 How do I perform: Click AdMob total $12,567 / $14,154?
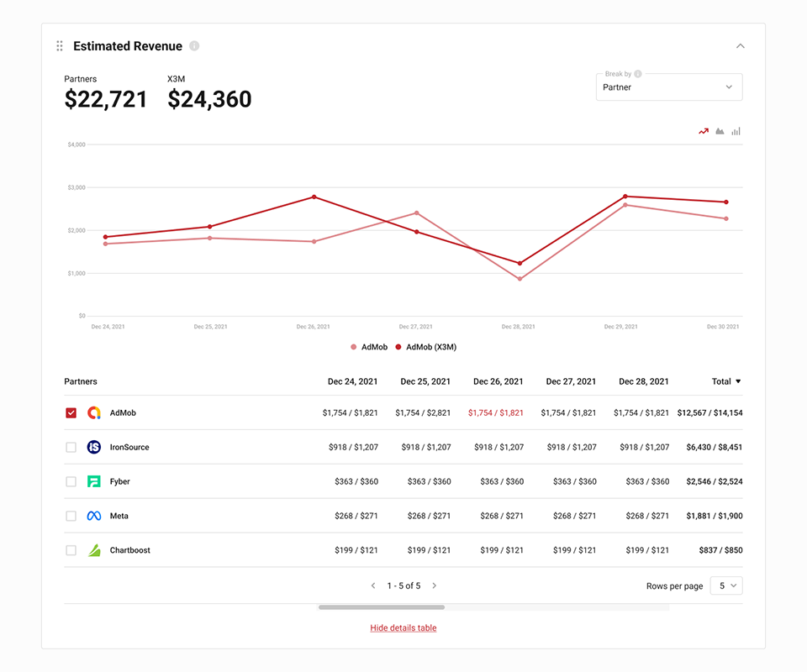(x=709, y=413)
